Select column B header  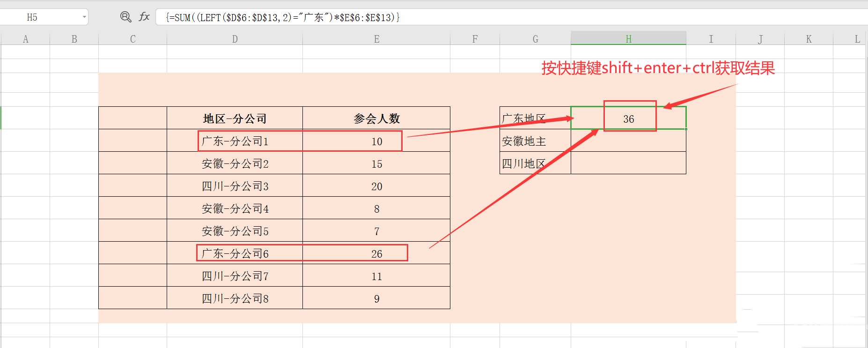tap(74, 39)
